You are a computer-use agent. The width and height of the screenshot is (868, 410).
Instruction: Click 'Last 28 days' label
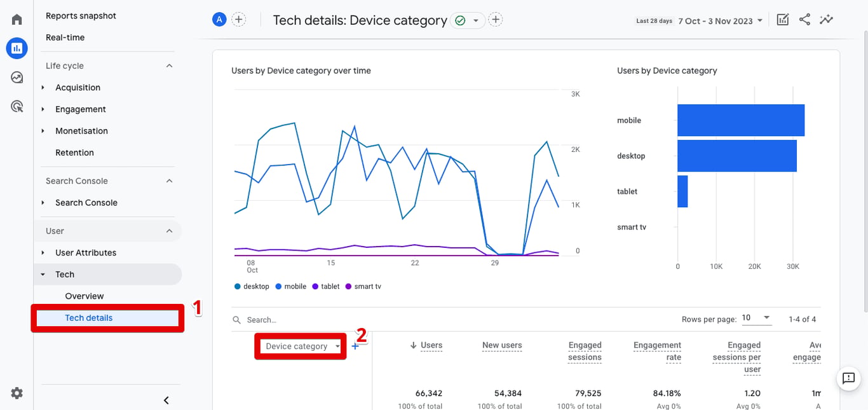point(654,21)
